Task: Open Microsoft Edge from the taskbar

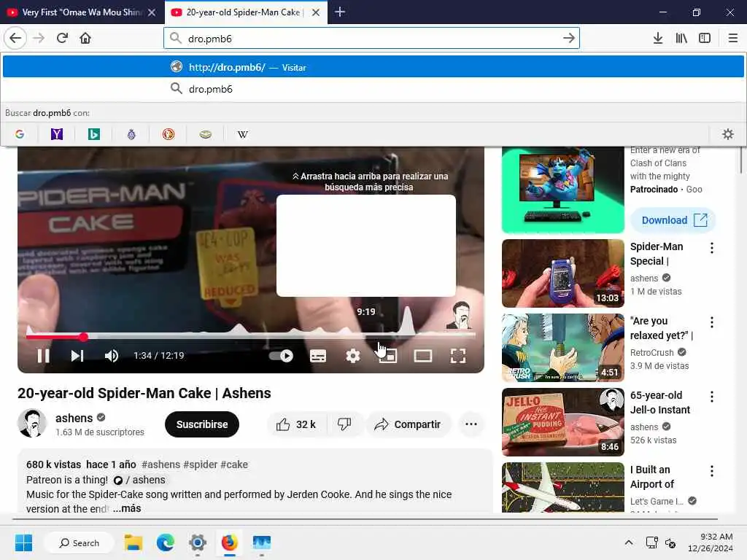Action: pos(166,542)
